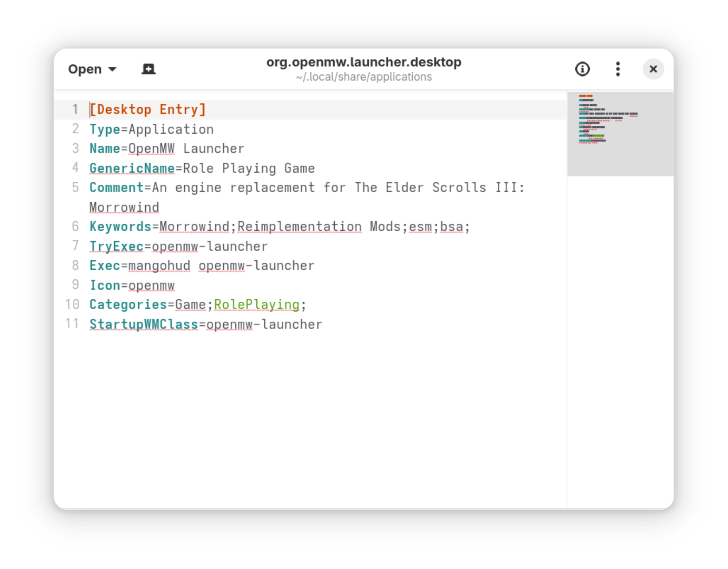Close the text editor window

pos(653,69)
